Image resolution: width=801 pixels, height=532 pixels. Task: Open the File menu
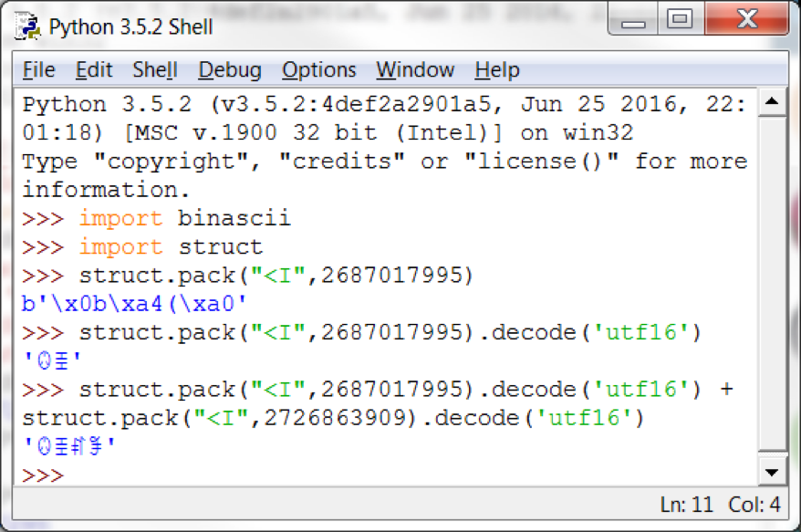[x=38, y=70]
